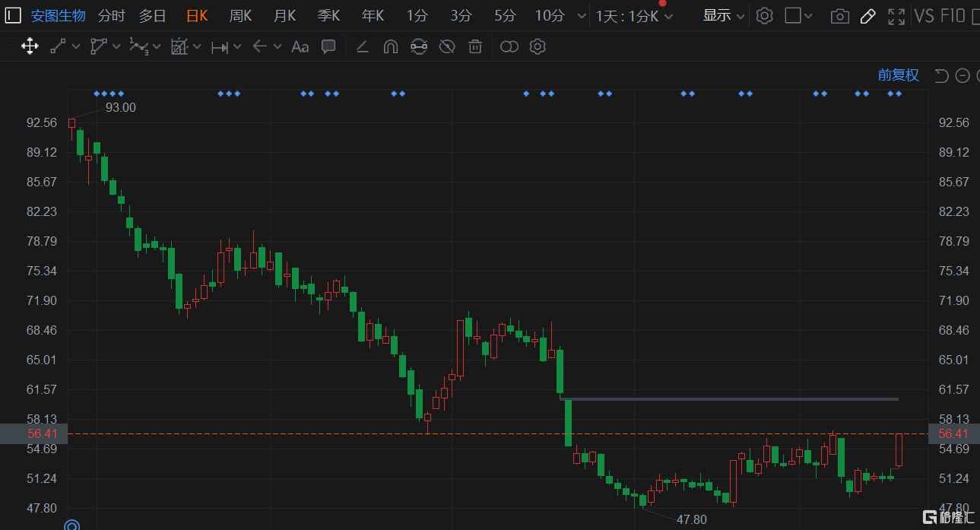Click the undo reset arrow icon
Image resolution: width=980 pixels, height=530 pixels.
pyautogui.click(x=941, y=75)
